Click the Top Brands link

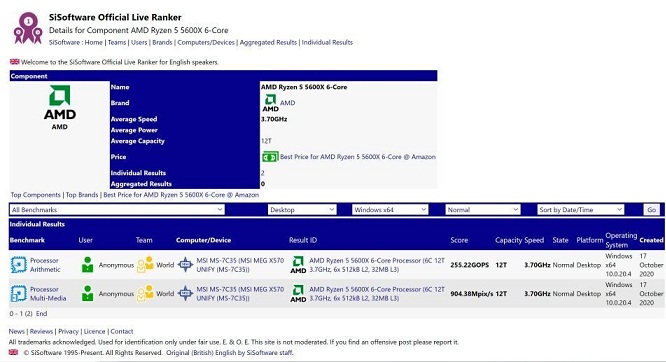(82, 195)
